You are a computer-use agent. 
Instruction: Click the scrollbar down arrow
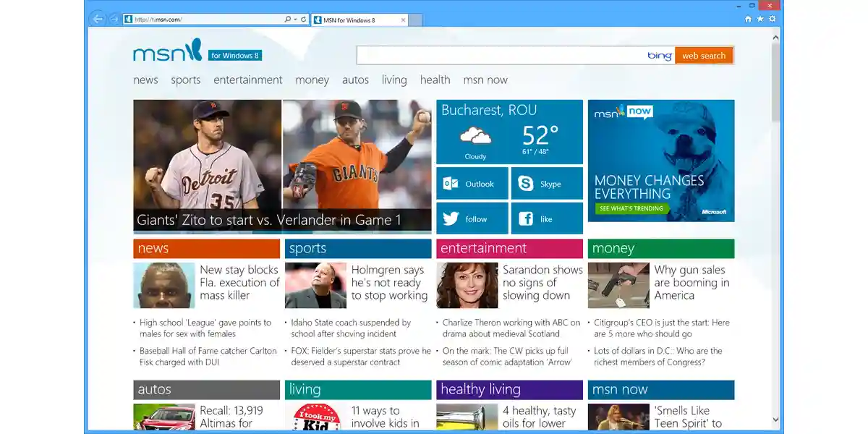[775, 418]
